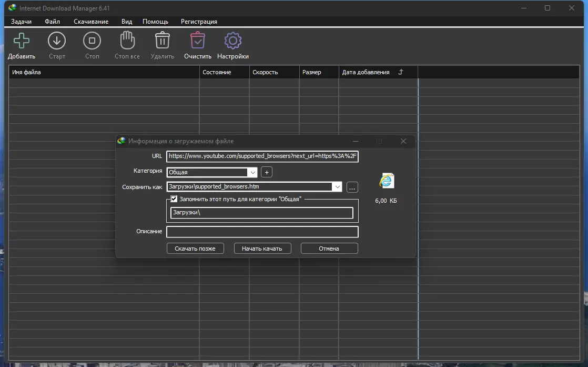This screenshot has height=367, width=588.
Task: Click the Добавить plus icon
Action: tap(22, 41)
